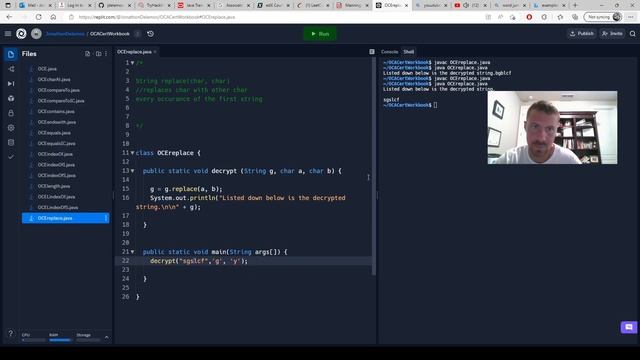Open the Settings gear sidebar icon

(11, 128)
